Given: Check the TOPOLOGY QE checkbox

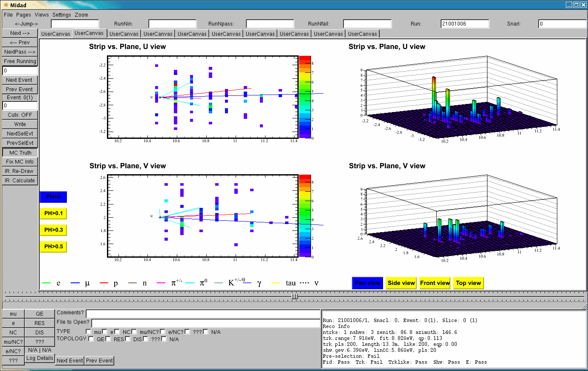Looking at the screenshot, I should pyautogui.click(x=91, y=339).
